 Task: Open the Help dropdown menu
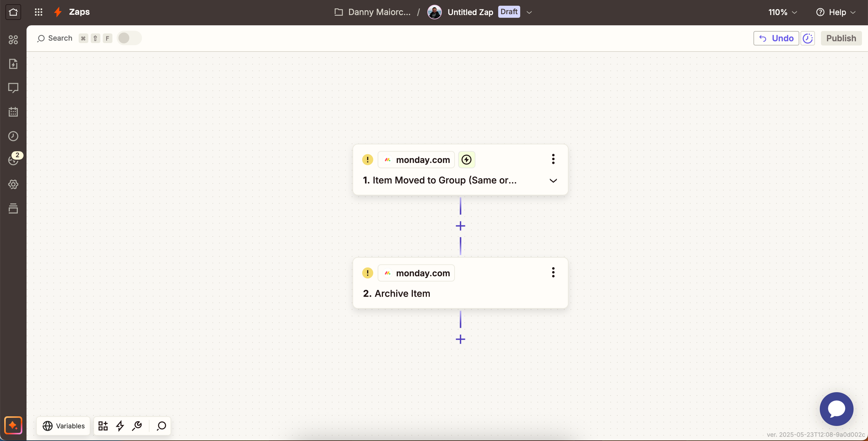[836, 12]
